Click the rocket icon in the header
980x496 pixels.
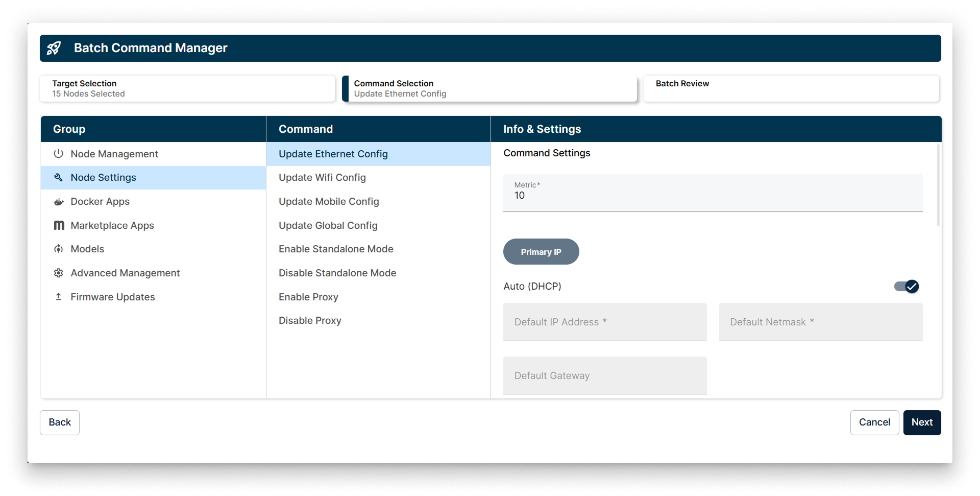pos(55,48)
